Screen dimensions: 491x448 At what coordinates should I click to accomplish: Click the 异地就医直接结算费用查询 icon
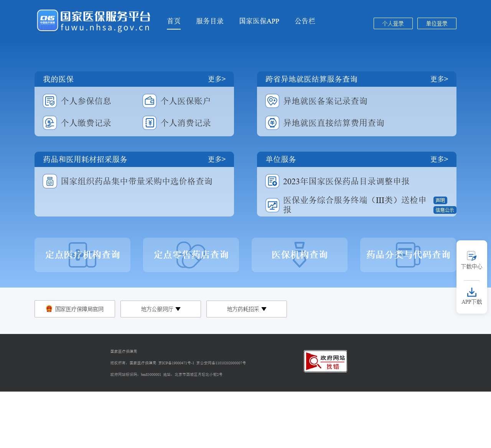pos(272,123)
